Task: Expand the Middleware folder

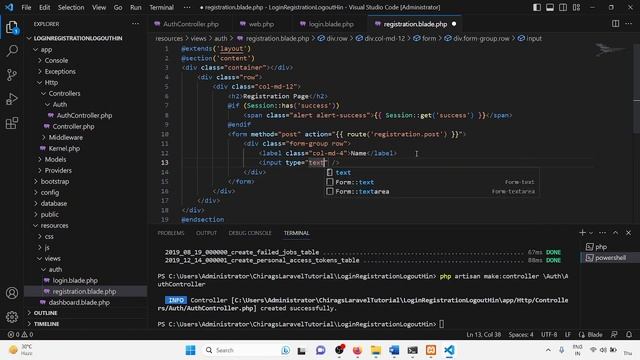Action: click(x=65, y=137)
